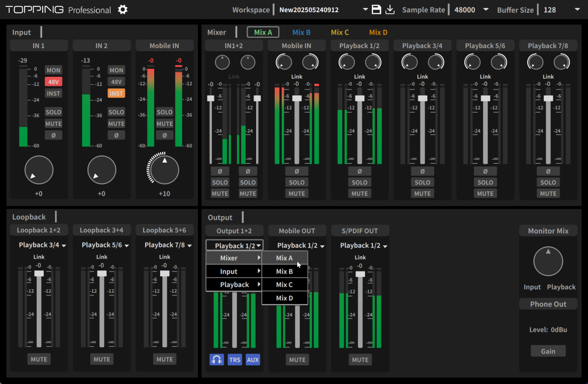Open settings via the gear icon

click(123, 10)
